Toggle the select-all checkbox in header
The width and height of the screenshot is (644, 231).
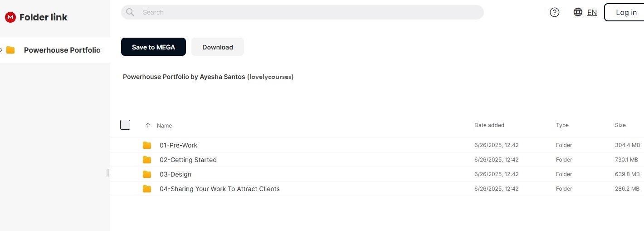125,125
